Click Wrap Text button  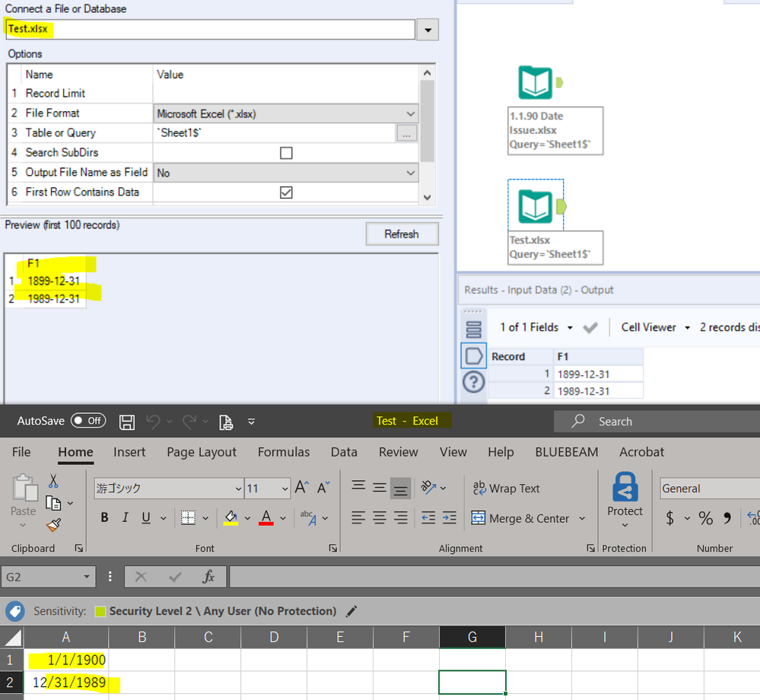(x=507, y=488)
